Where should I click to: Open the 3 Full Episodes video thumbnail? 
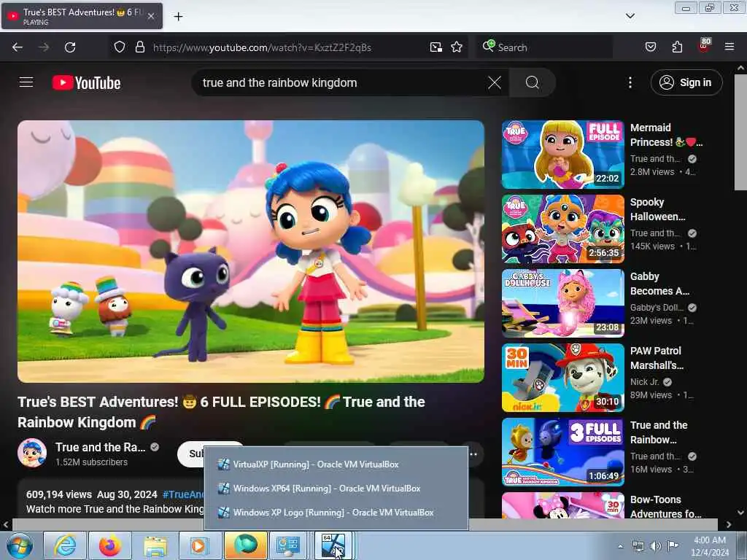[562, 452]
